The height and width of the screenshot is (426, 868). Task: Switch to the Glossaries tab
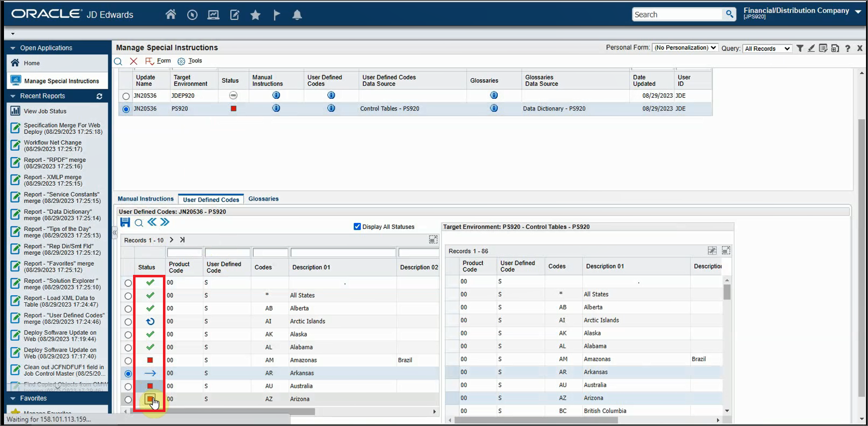264,199
